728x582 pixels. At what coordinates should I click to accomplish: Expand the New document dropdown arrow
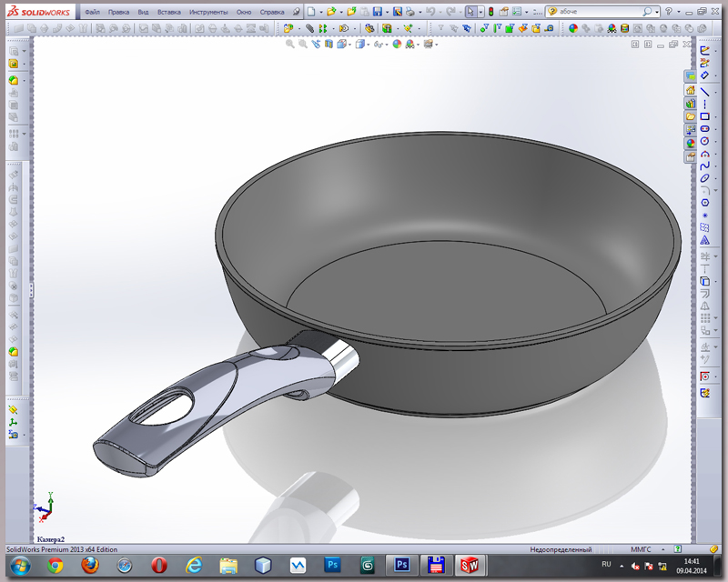pos(321,13)
